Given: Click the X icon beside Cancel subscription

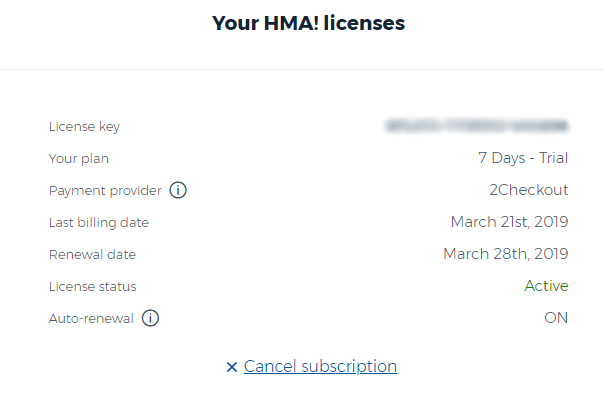Looking at the screenshot, I should [232, 367].
